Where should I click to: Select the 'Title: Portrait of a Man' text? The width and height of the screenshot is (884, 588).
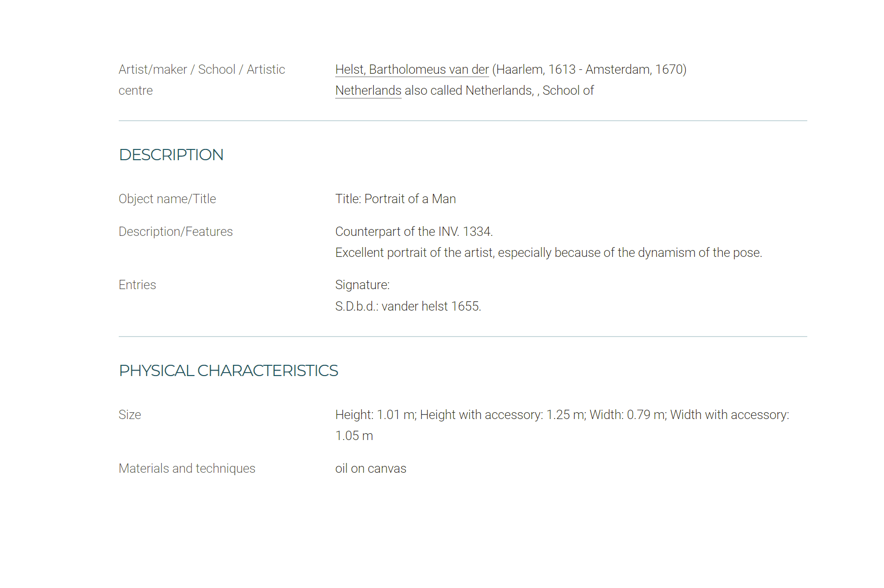[395, 199]
